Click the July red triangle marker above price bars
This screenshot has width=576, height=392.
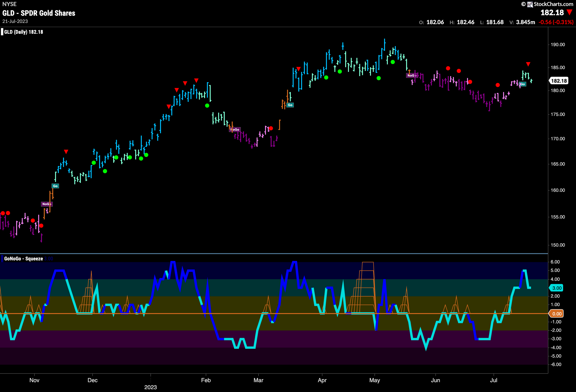[x=528, y=64]
